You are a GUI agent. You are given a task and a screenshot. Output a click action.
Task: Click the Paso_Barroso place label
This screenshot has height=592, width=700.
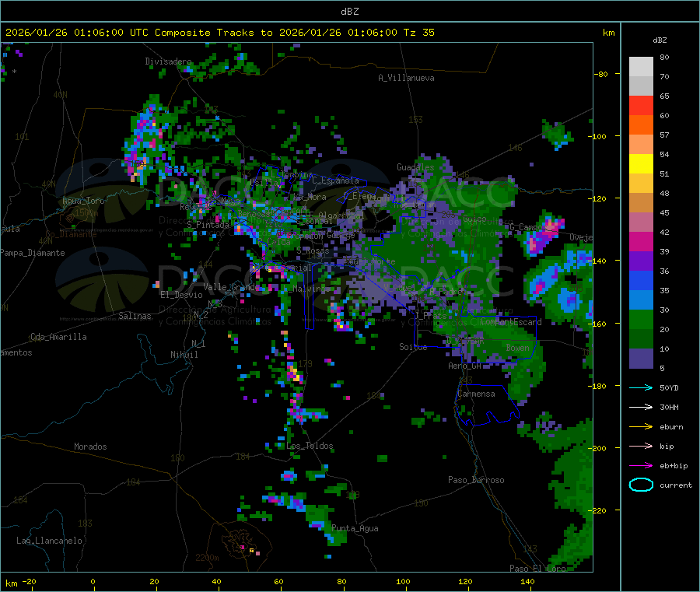tap(476, 480)
